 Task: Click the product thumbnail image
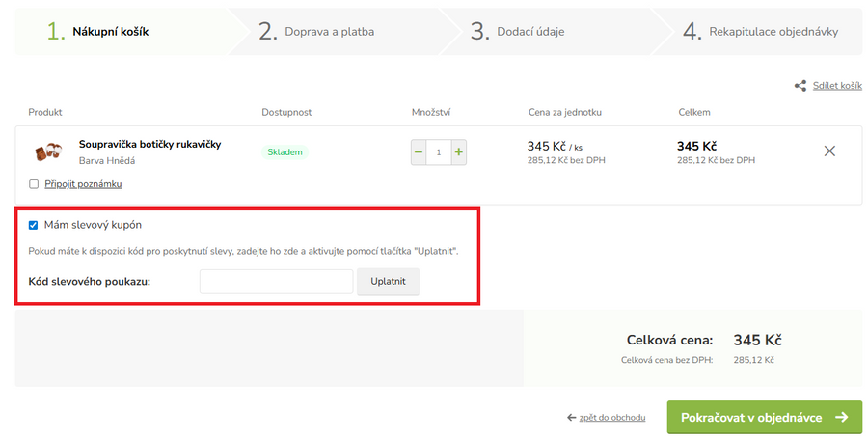(x=48, y=151)
